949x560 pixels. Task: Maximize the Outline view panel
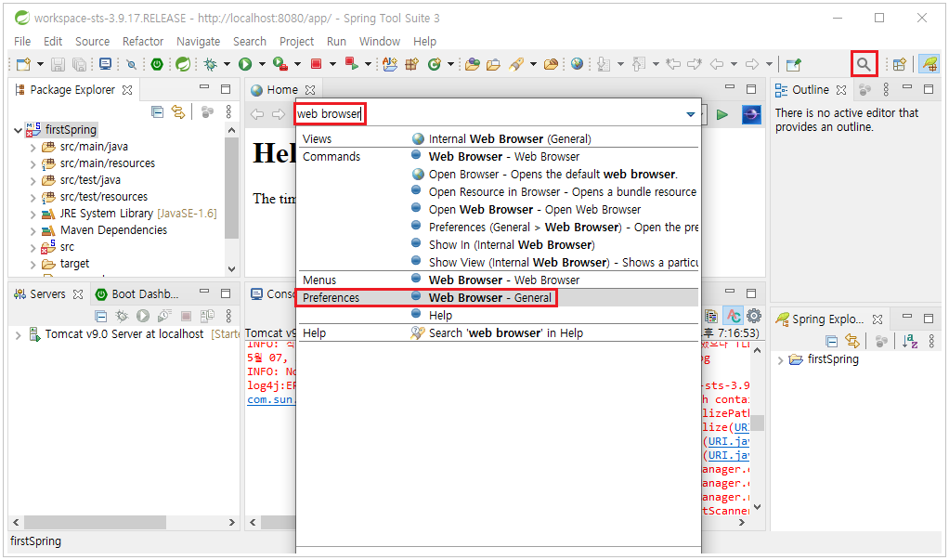929,89
